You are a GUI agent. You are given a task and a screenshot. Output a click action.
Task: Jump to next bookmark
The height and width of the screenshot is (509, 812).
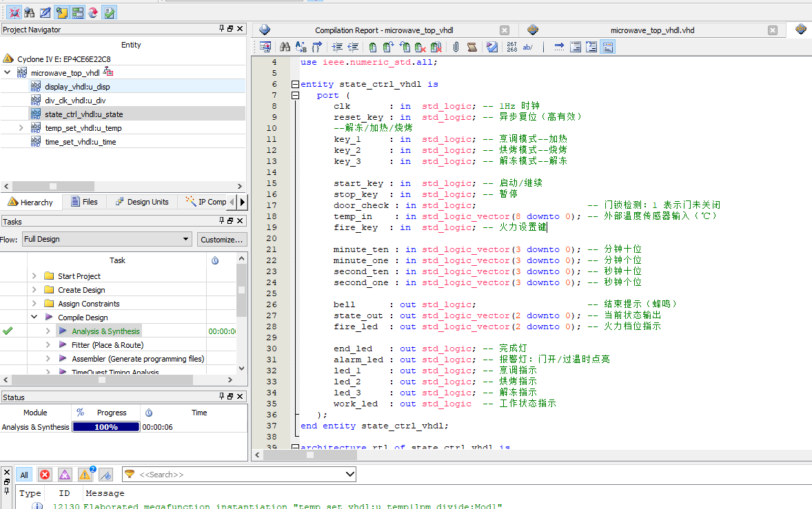pyautogui.click(x=388, y=47)
